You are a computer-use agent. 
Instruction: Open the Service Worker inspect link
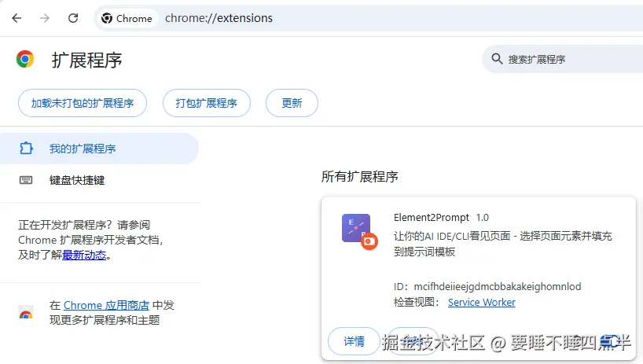click(481, 302)
